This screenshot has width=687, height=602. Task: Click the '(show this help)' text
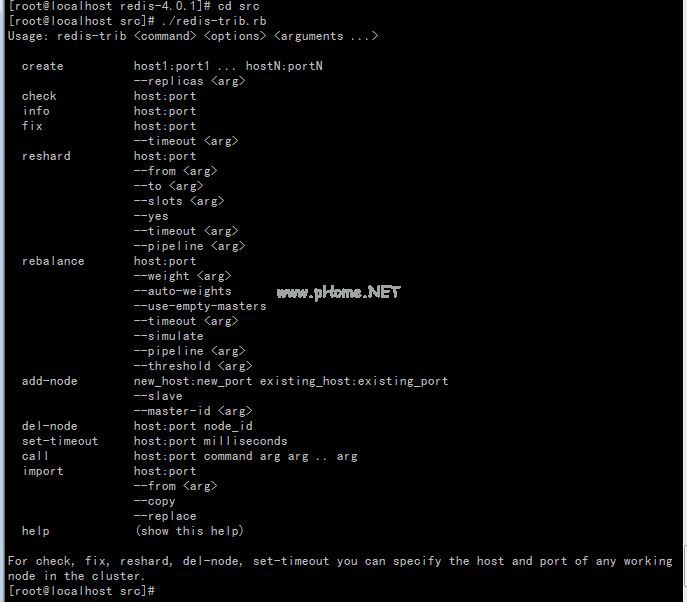click(x=189, y=531)
